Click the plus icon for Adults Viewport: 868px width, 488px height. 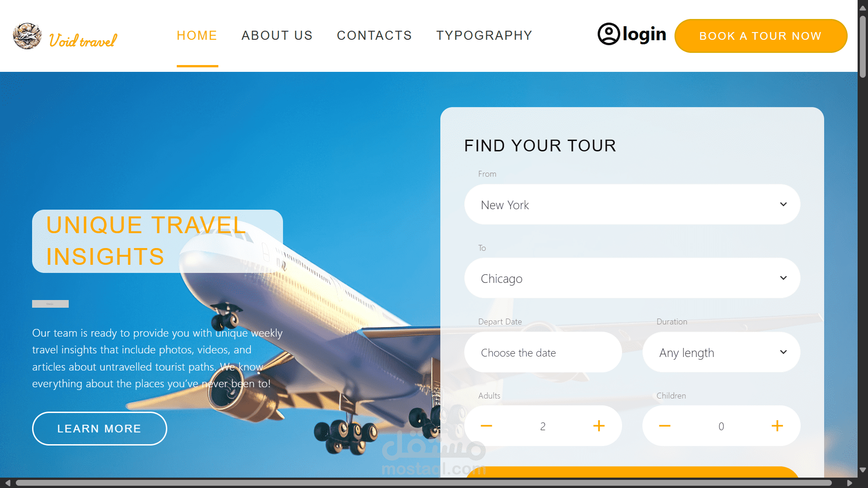[599, 426]
